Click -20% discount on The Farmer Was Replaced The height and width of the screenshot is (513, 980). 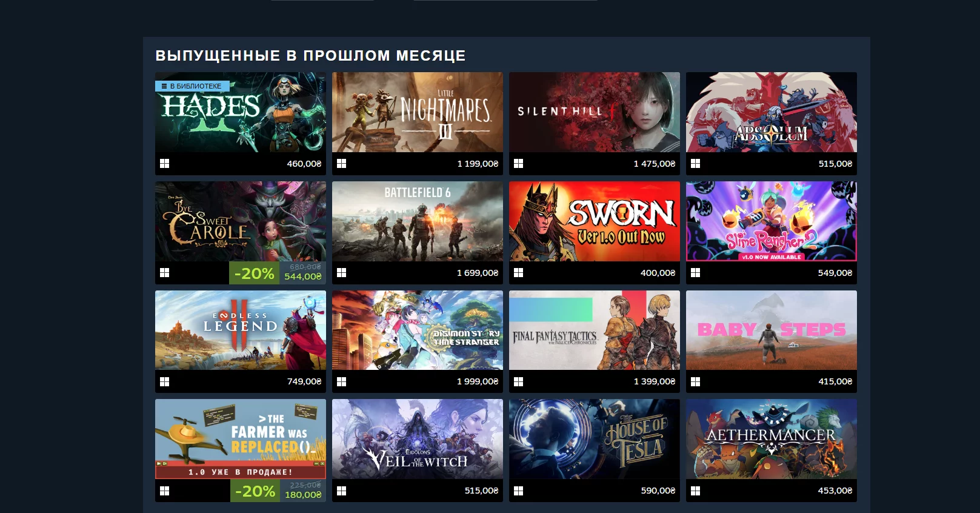click(255, 491)
